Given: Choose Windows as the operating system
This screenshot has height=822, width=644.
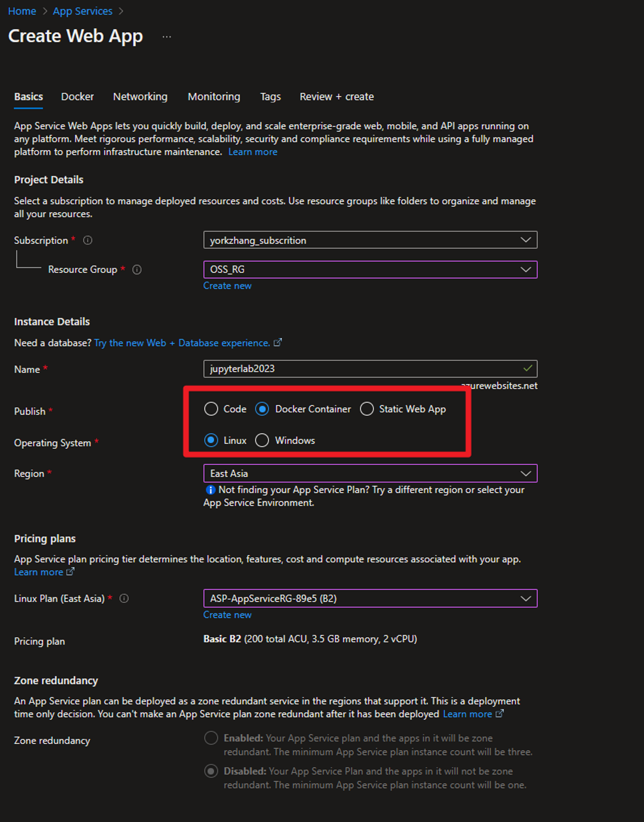Looking at the screenshot, I should [262, 440].
